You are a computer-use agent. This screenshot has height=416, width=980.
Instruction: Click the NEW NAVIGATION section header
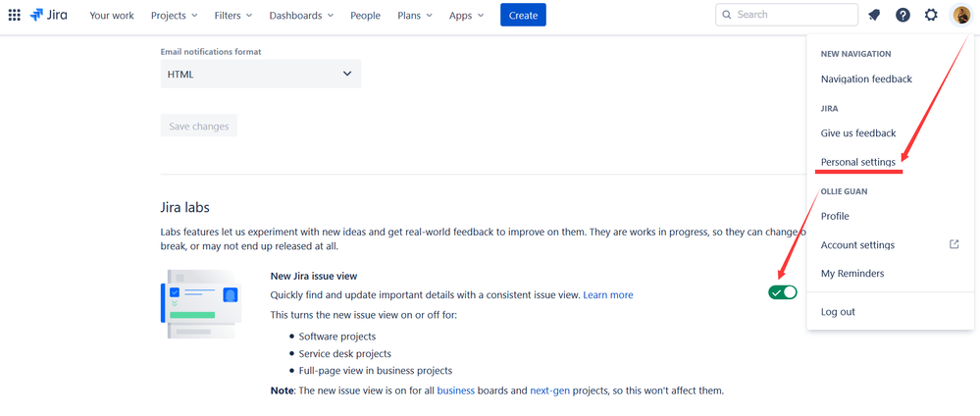point(855,54)
